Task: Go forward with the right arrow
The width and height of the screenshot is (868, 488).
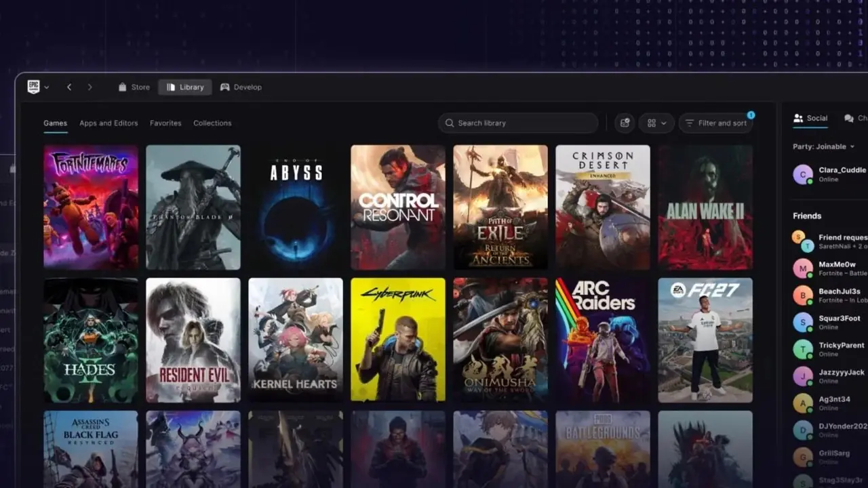Action: click(x=90, y=87)
